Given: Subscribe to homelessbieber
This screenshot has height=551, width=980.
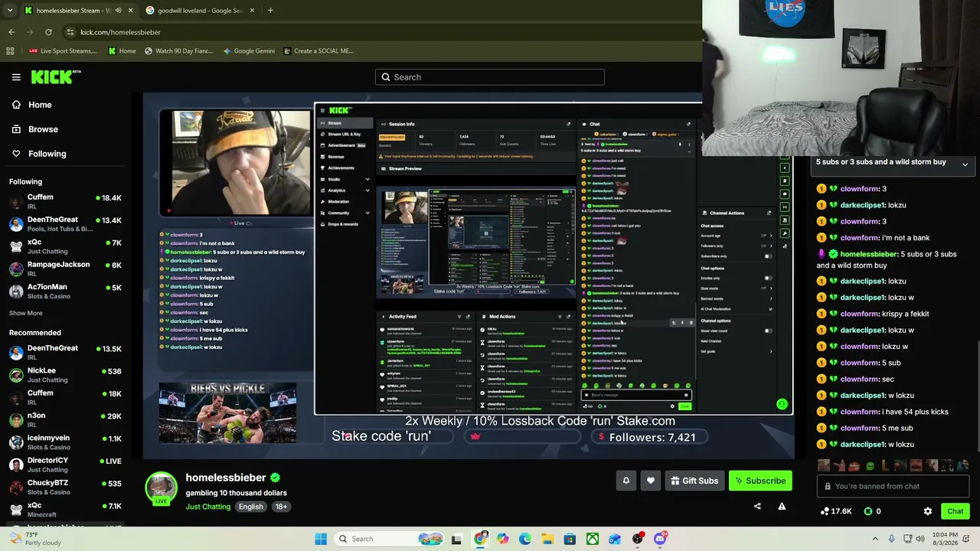Looking at the screenshot, I should click(760, 481).
